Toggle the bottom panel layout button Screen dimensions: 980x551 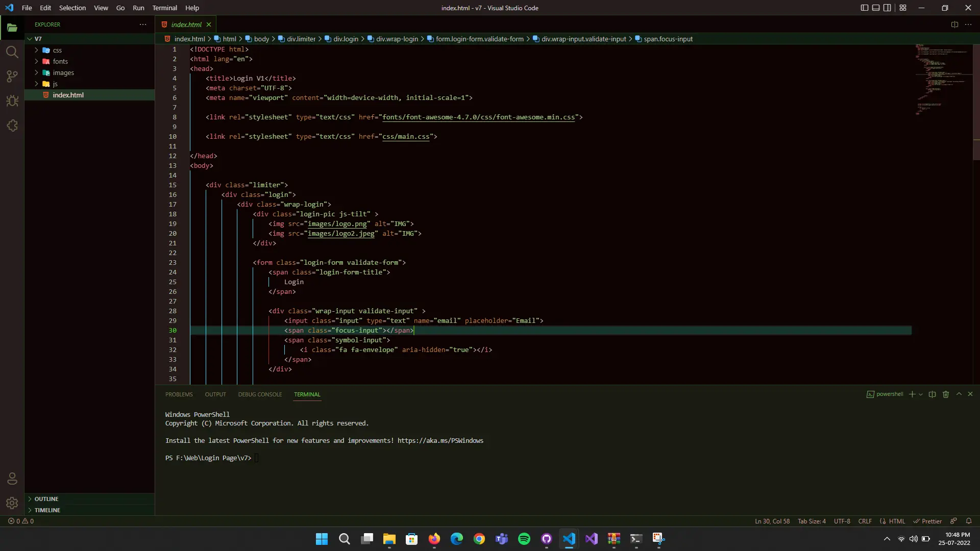(876, 8)
